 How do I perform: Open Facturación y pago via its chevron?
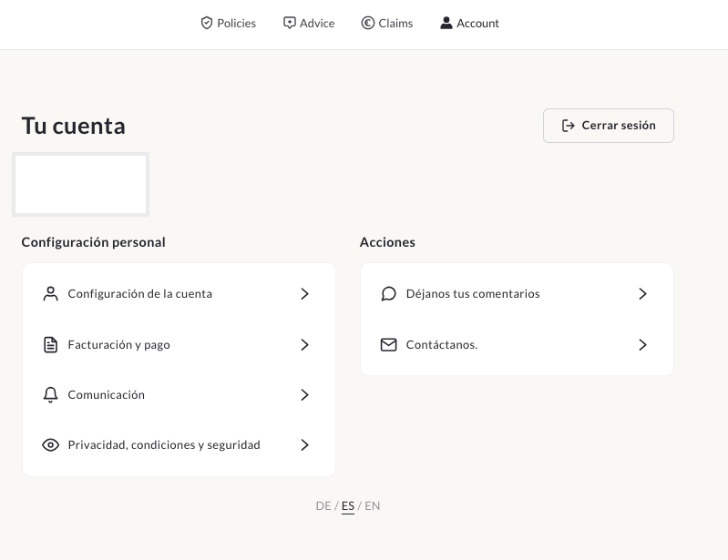click(x=305, y=345)
